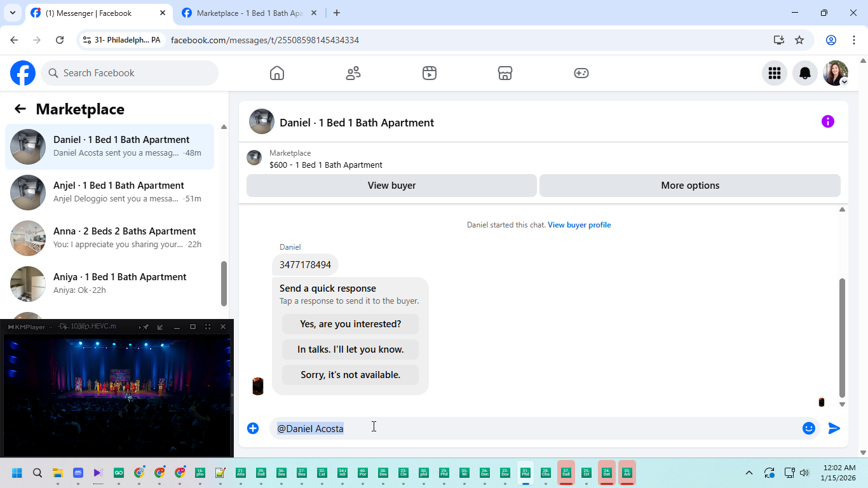Open a new browser tab
This screenshot has height=488, width=868.
tap(337, 13)
